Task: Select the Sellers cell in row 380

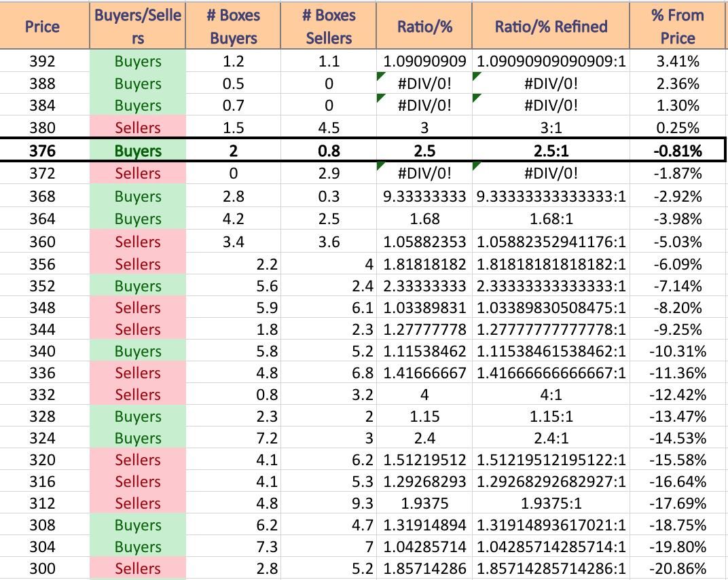Action: (x=137, y=127)
